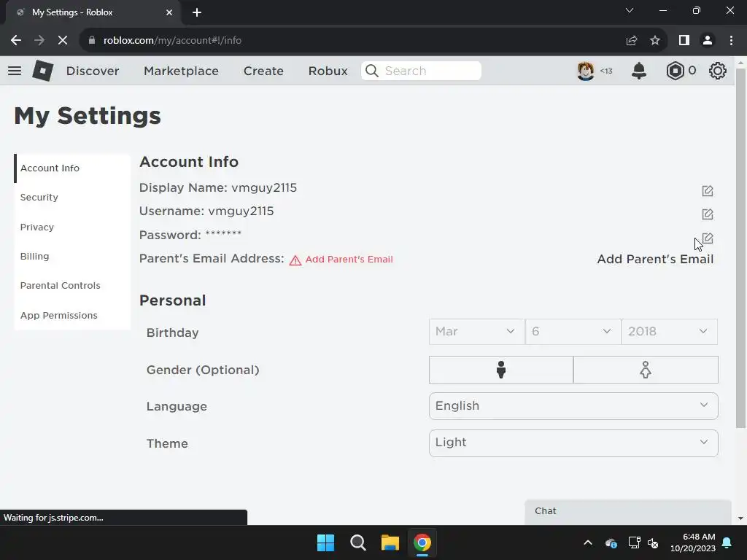Edit the Display Name with pencil icon

708,191
